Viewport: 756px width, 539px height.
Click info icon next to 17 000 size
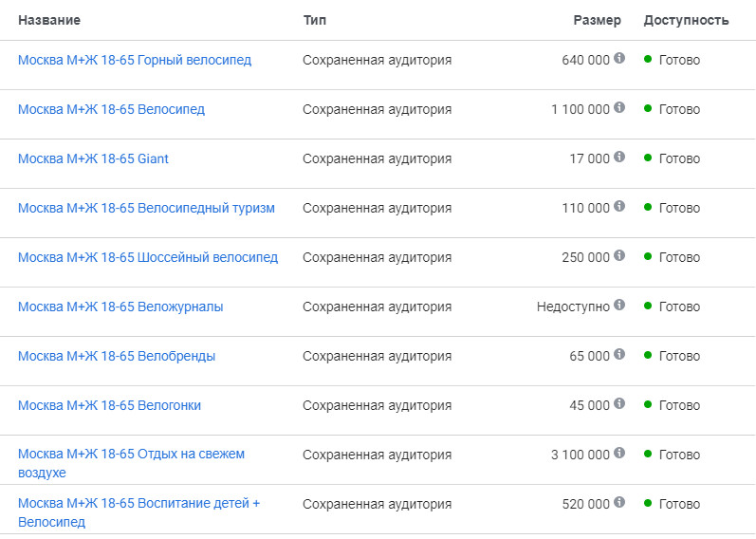pyautogui.click(x=619, y=158)
